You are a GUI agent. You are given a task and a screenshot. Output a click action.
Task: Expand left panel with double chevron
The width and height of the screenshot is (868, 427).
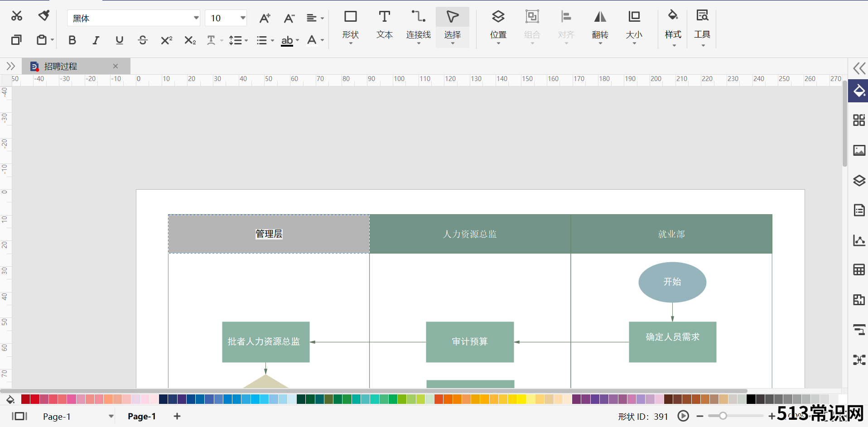coord(11,66)
